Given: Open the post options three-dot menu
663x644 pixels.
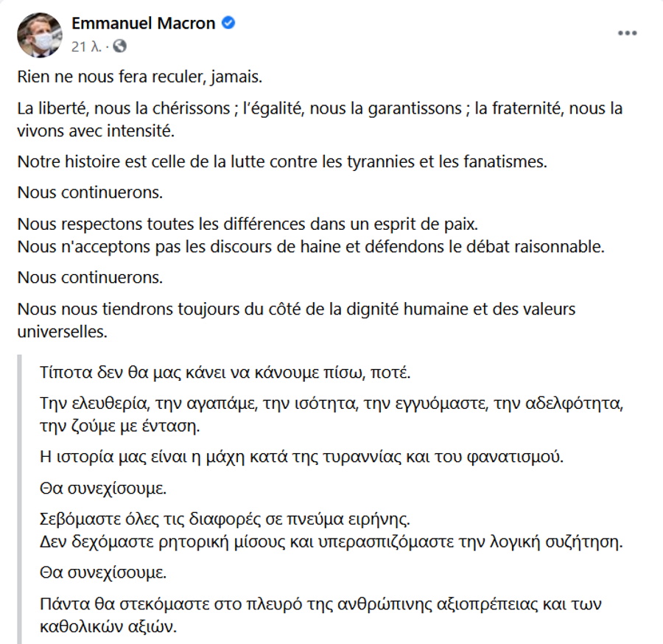Looking at the screenshot, I should point(627,33).
